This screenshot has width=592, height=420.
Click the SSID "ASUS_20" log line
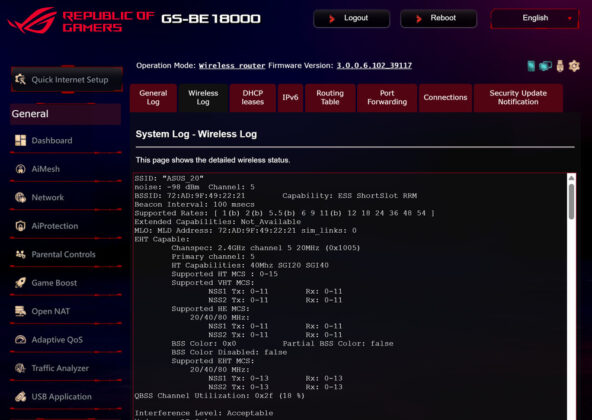pos(169,178)
